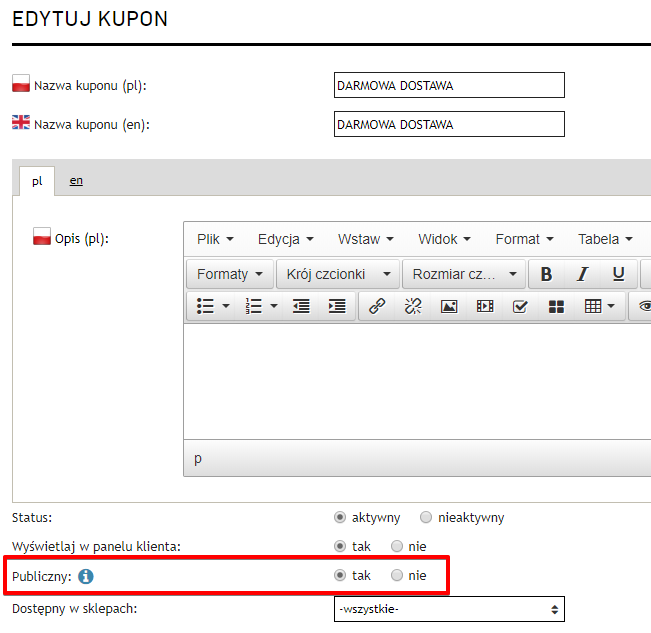Open the Formaty dropdown

click(x=230, y=274)
